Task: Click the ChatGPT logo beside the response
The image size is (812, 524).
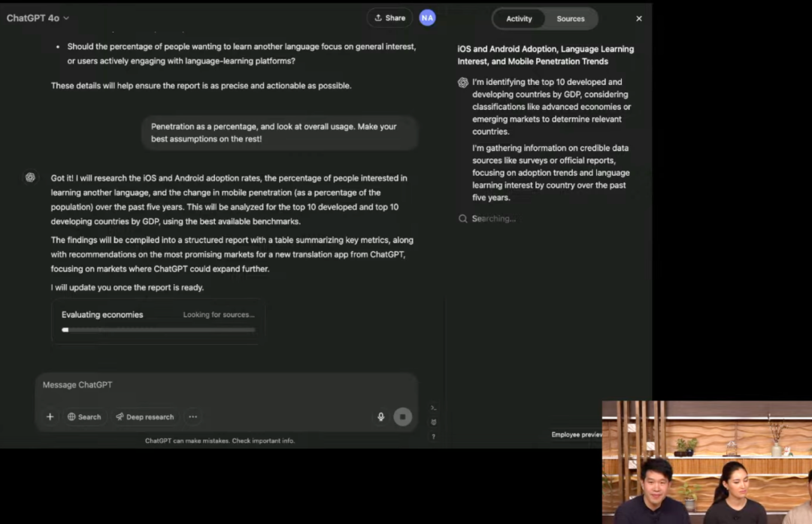Action: point(30,177)
